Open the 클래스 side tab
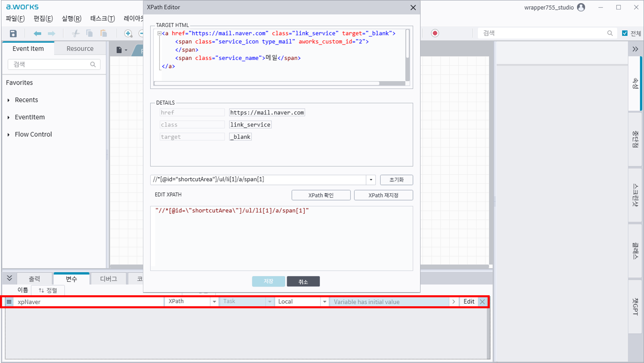 pyautogui.click(x=635, y=251)
